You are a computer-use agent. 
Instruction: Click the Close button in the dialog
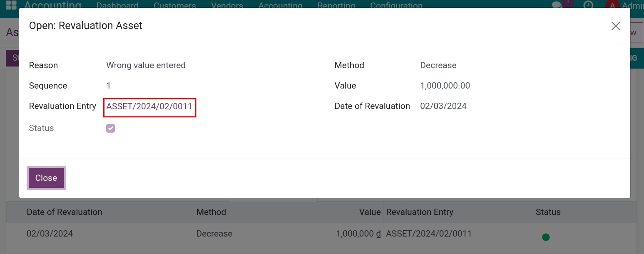[46, 178]
